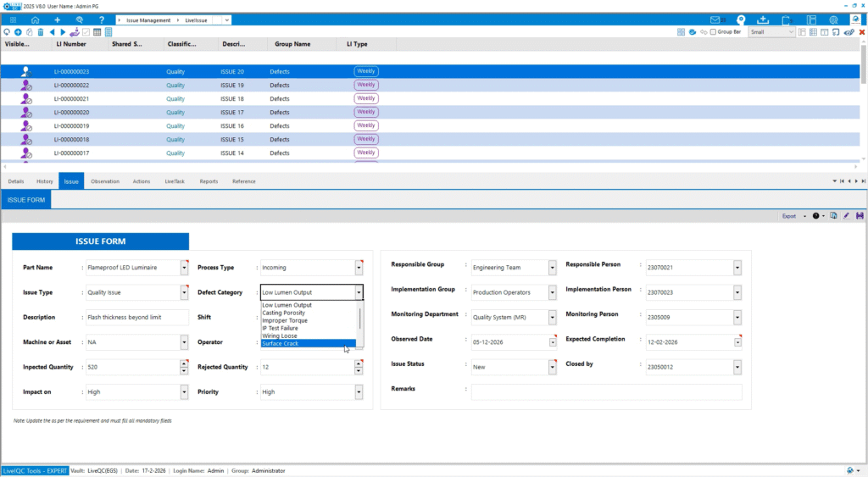Open the Process Type dropdown arrow
Image resolution: width=868 pixels, height=488 pixels.
[x=359, y=267]
